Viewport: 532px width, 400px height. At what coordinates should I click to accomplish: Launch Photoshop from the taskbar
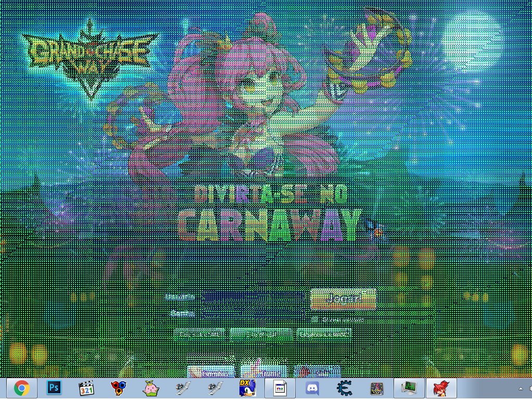pos(54,388)
